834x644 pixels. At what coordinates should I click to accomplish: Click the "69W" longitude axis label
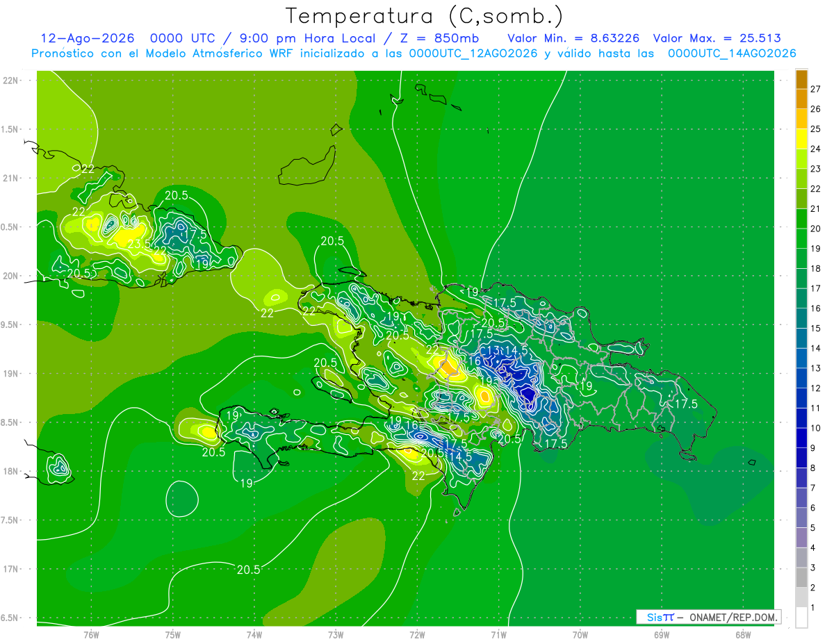coord(661,634)
